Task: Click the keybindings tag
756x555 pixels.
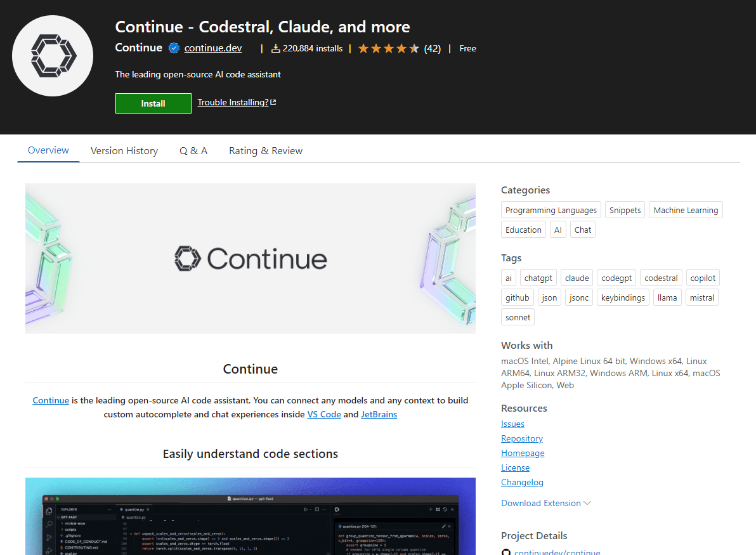Action: click(623, 298)
